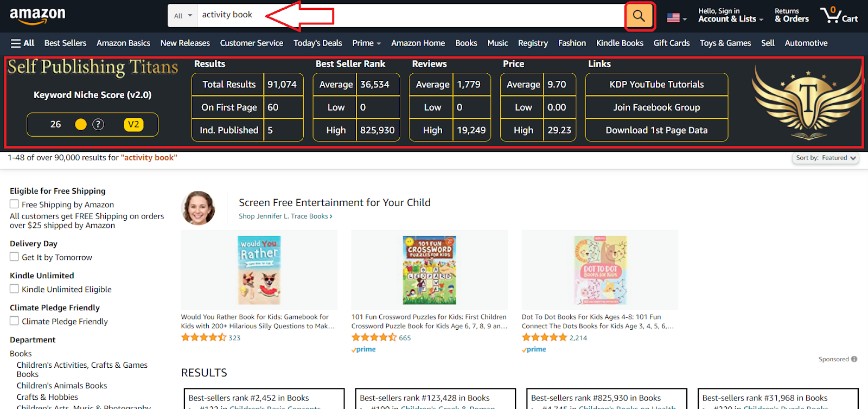Open Today's Deals
This screenshot has width=868, height=409.
[317, 43]
